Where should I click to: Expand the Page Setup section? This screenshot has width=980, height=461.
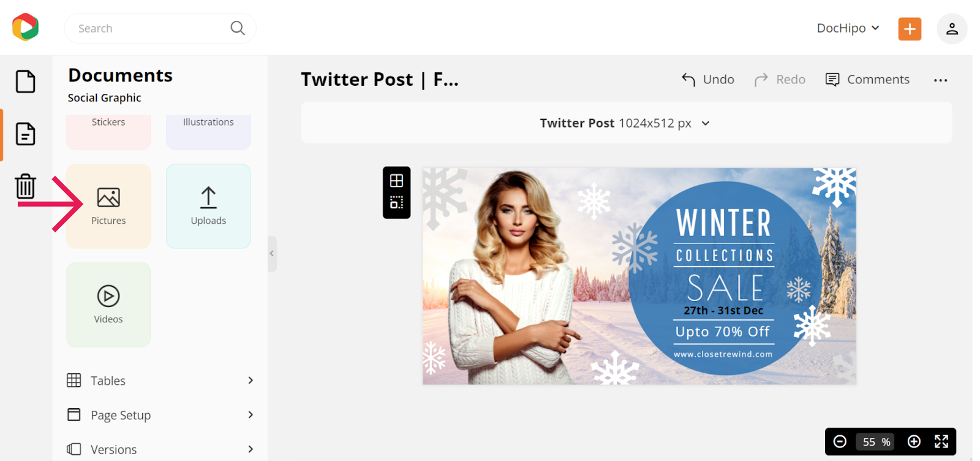click(x=160, y=415)
